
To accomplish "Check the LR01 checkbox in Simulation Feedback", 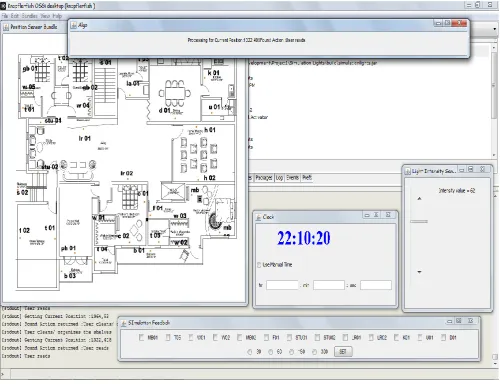I will [345, 338].
